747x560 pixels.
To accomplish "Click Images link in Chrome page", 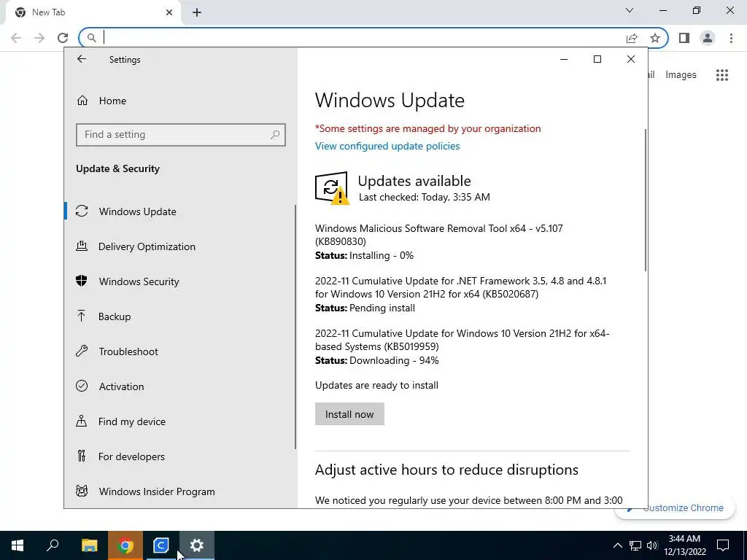I will pyautogui.click(x=681, y=75).
